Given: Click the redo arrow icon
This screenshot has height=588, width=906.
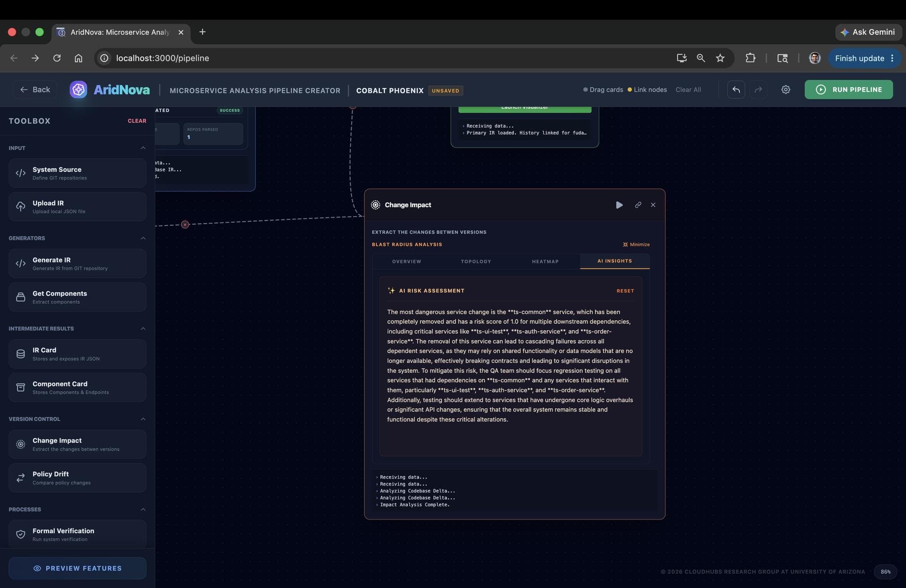Looking at the screenshot, I should coord(758,90).
